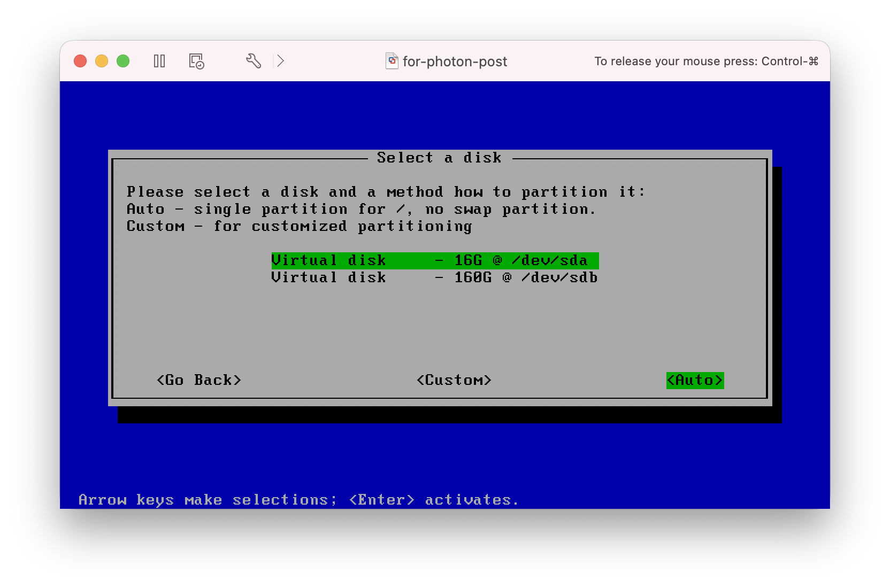Viewport: 890px width, 588px height.
Task: Activate the Auto partition button
Action: pyautogui.click(x=695, y=380)
